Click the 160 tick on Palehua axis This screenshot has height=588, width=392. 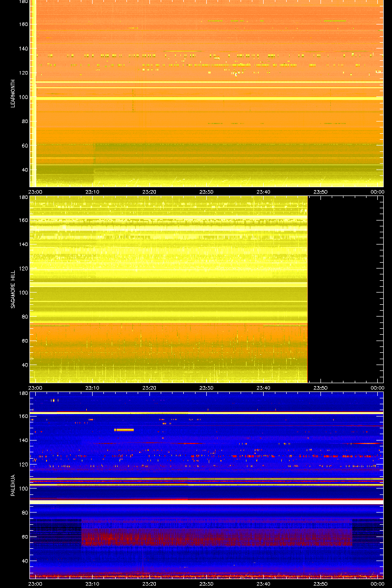point(24,416)
